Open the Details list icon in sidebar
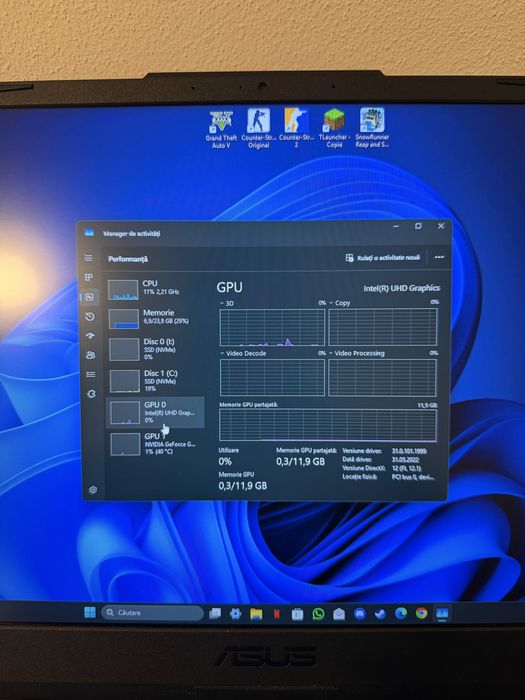The width and height of the screenshot is (525, 700). tap(91, 374)
